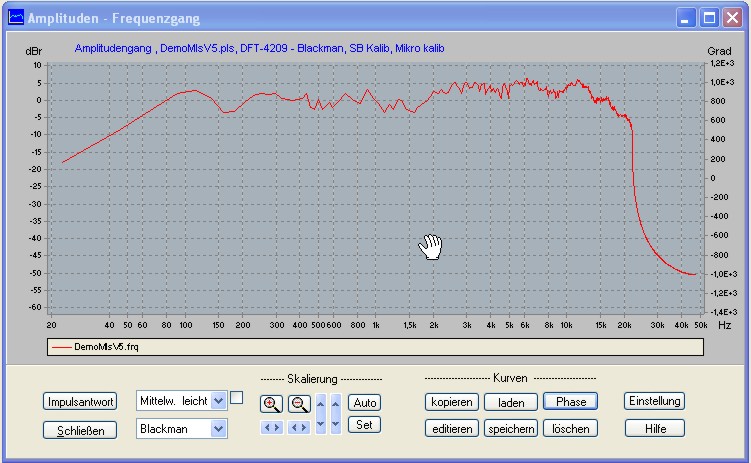Click down arrow of vertical scaler beside Set

coord(336,425)
